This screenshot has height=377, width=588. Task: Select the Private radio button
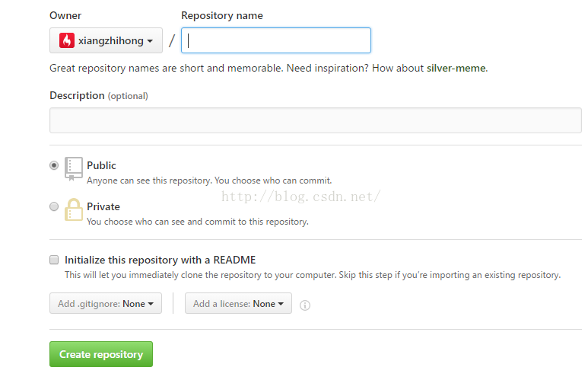(x=54, y=206)
